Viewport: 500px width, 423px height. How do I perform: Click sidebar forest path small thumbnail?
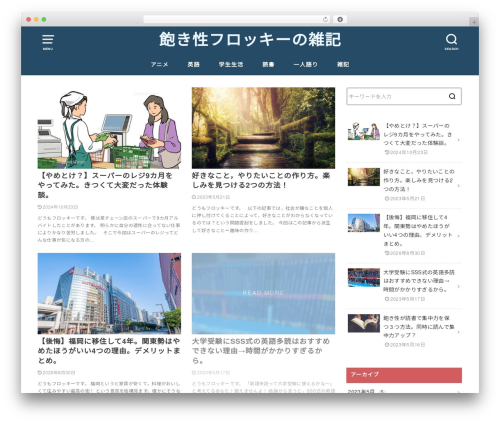coord(364,177)
